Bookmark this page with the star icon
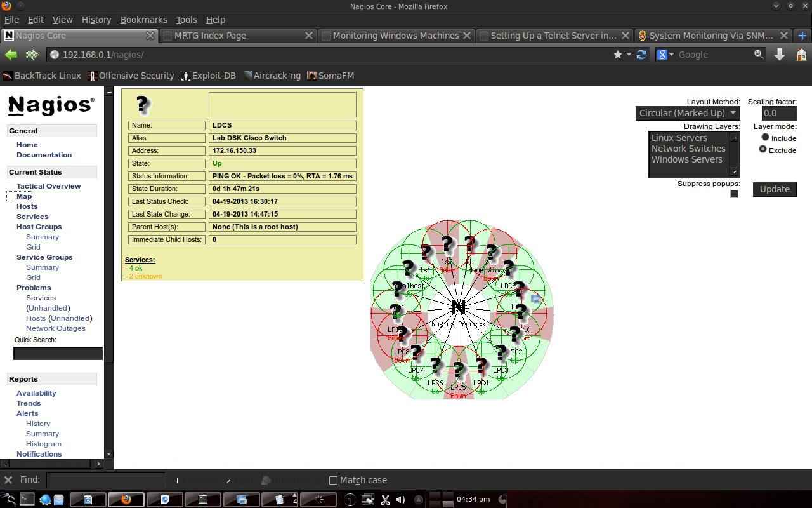This screenshot has height=508, width=812. pyautogui.click(x=618, y=55)
